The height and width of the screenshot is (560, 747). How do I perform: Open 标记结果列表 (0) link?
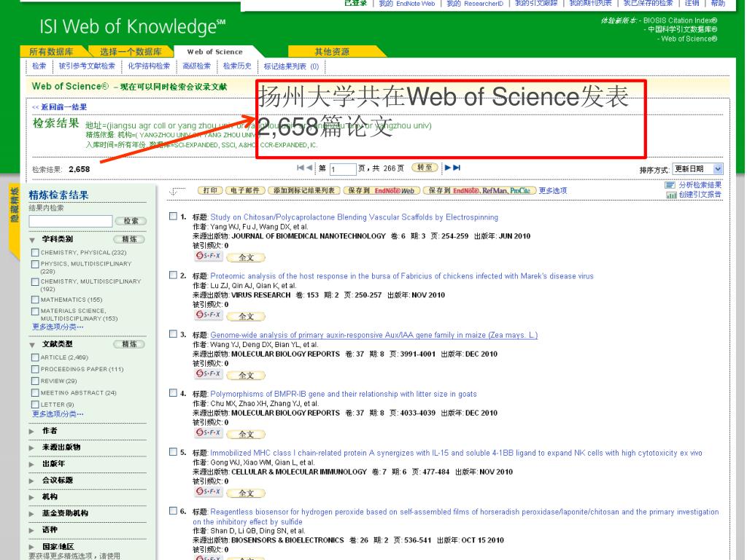291,66
